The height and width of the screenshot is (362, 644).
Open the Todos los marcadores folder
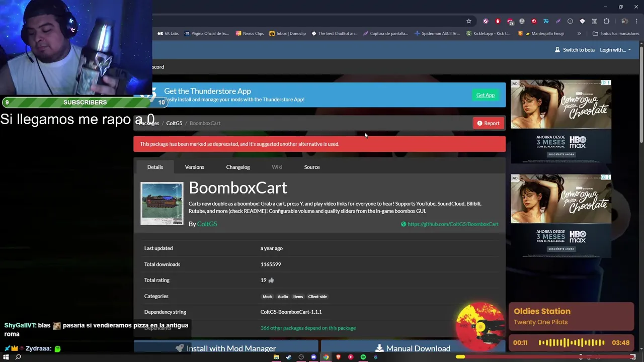[x=616, y=34]
